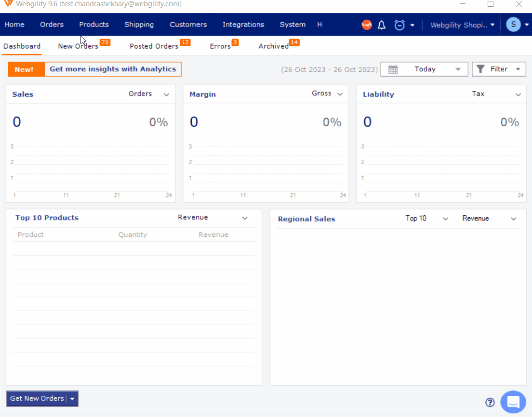532x417 pixels.
Task: Click the Product column header
Action: 30,235
